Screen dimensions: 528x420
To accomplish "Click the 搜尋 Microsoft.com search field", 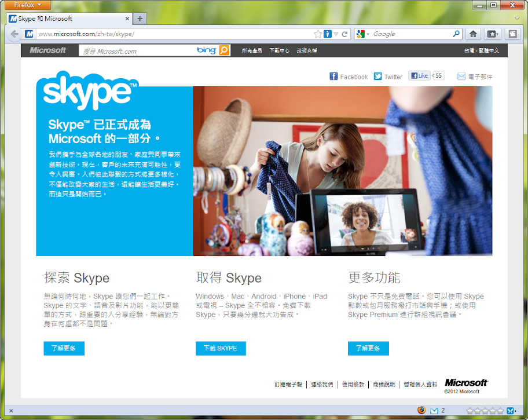I will (x=137, y=51).
